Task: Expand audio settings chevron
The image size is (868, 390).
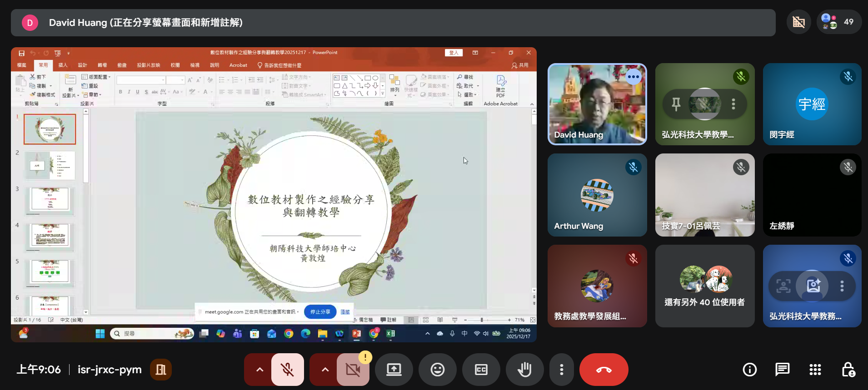Action: 259,370
